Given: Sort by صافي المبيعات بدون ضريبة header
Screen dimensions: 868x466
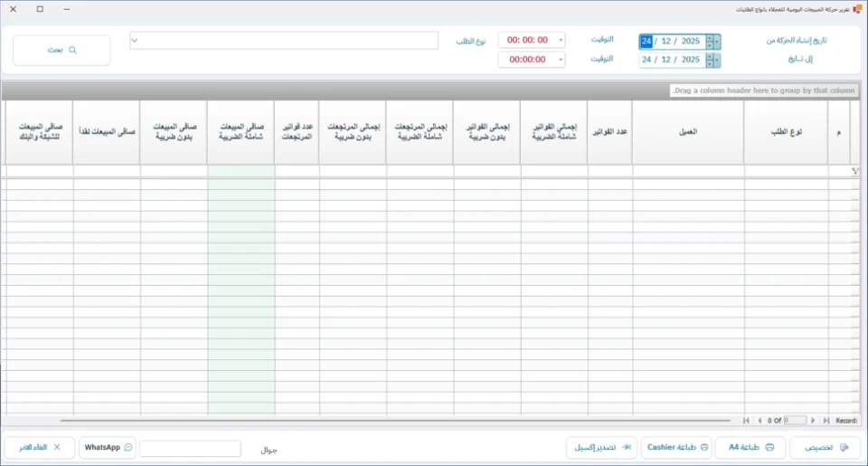Looking at the screenshot, I should click(x=174, y=132).
